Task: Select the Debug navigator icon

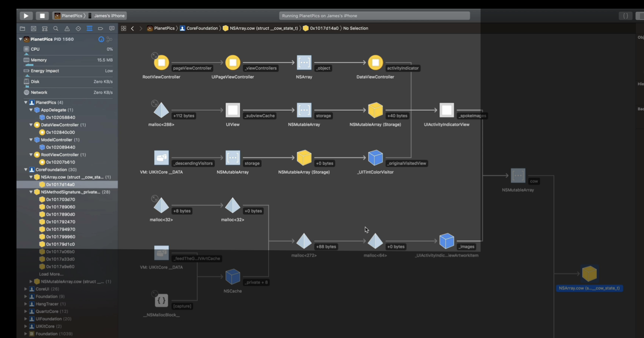Action: [x=89, y=28]
